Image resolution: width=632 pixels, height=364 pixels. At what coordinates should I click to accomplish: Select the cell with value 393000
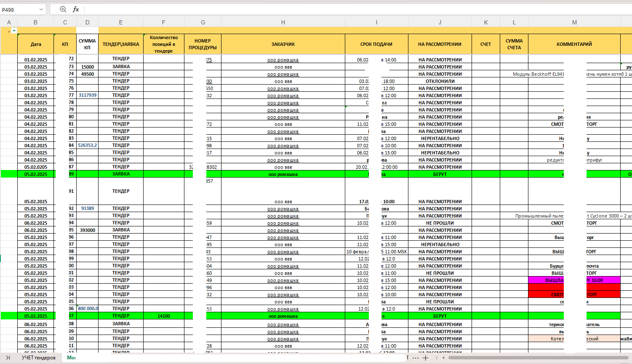(x=87, y=230)
